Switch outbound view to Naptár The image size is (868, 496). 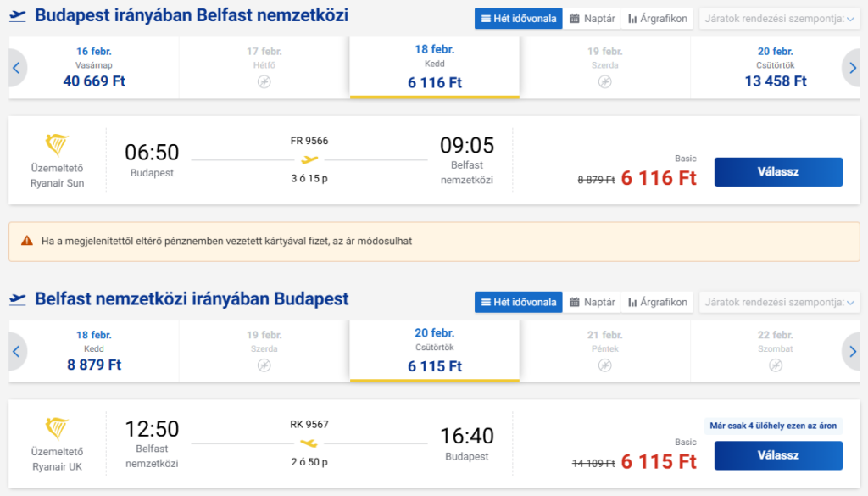point(593,19)
